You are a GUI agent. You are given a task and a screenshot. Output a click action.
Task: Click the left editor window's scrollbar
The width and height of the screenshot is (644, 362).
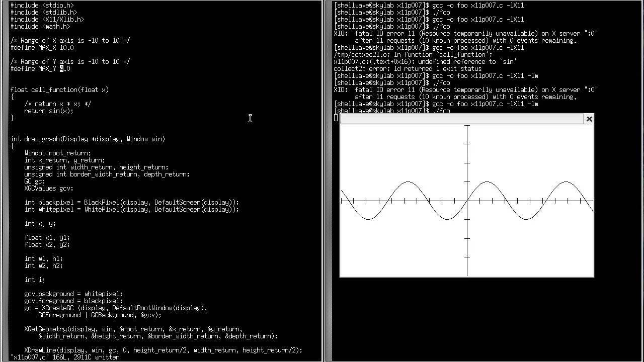pos(4,181)
